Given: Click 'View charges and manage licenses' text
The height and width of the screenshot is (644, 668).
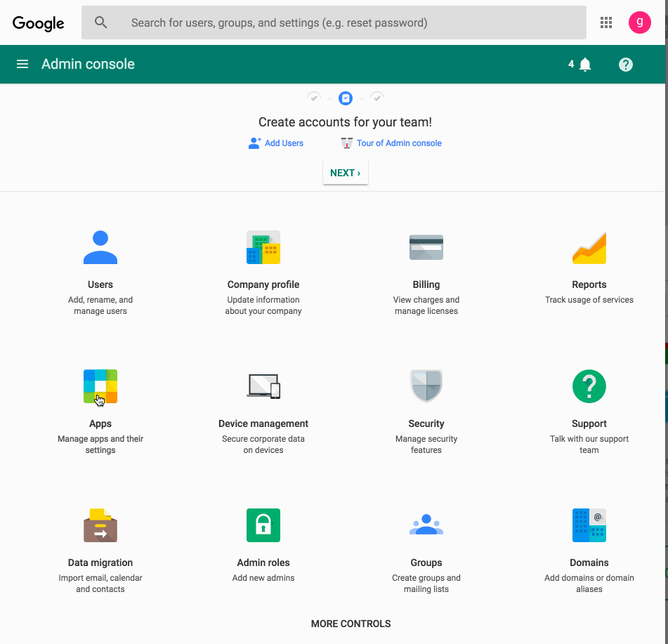Looking at the screenshot, I should click(426, 305).
